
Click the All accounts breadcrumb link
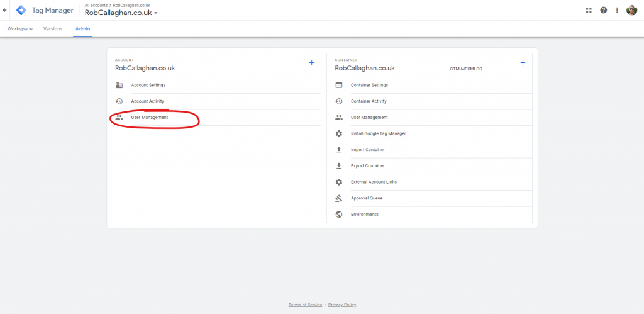(x=95, y=5)
